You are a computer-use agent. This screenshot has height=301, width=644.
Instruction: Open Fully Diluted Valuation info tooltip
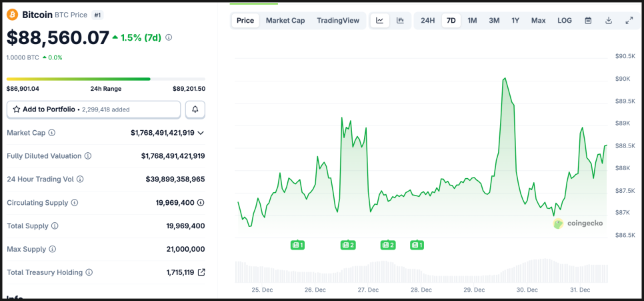88,156
